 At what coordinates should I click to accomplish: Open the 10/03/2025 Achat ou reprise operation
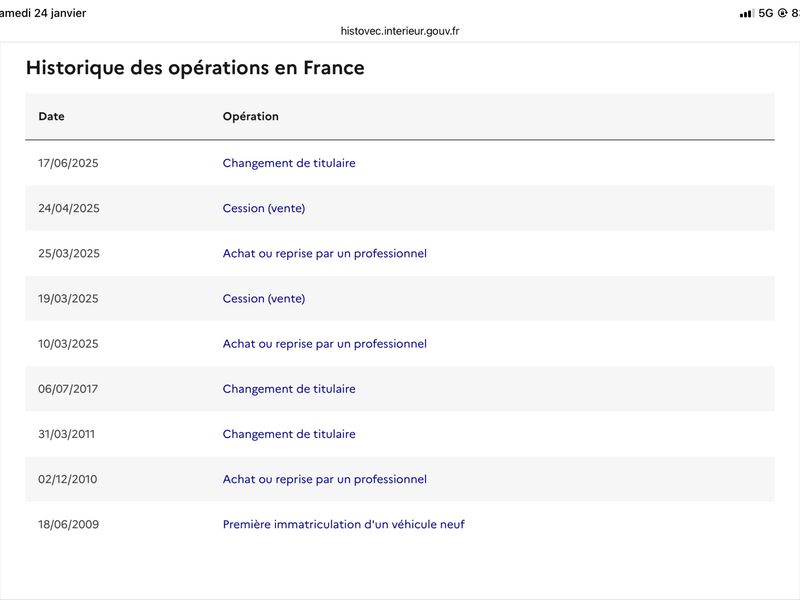tap(325, 343)
